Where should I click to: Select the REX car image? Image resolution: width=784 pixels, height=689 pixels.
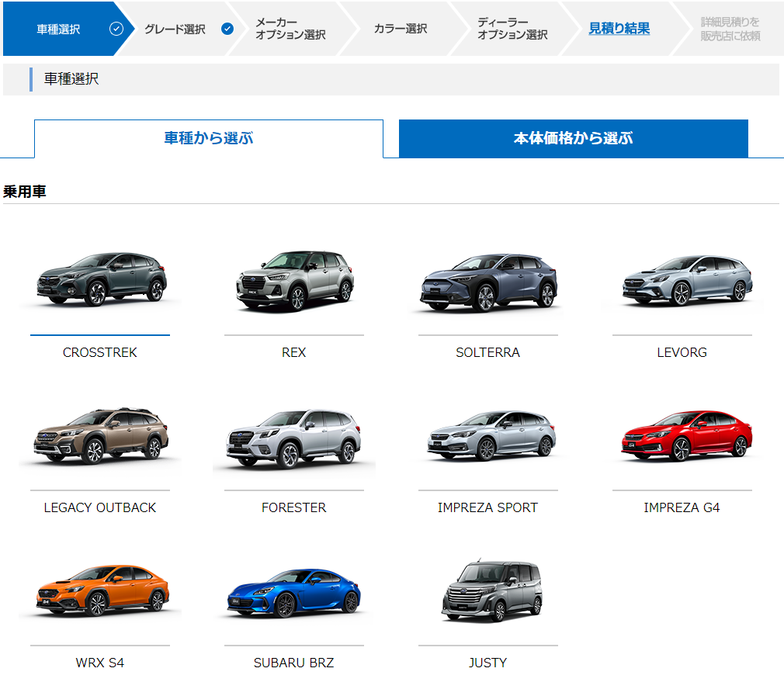coord(295,281)
